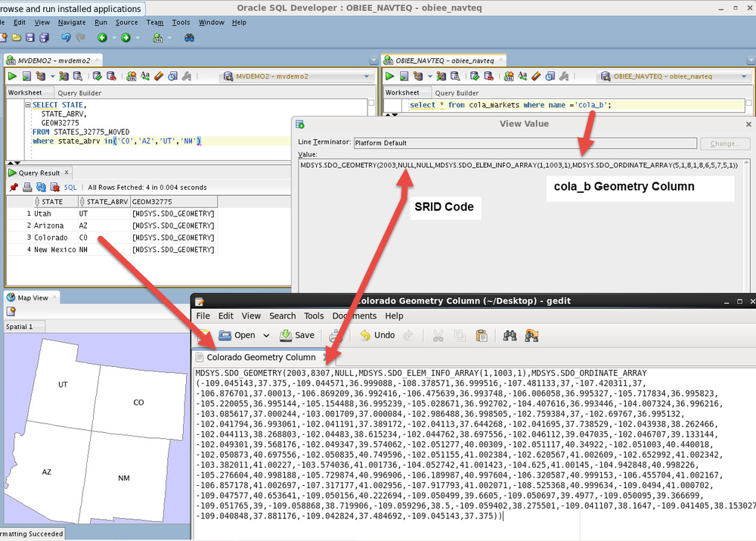Select the New Mexico cell in Query Result

pyautogui.click(x=55, y=250)
